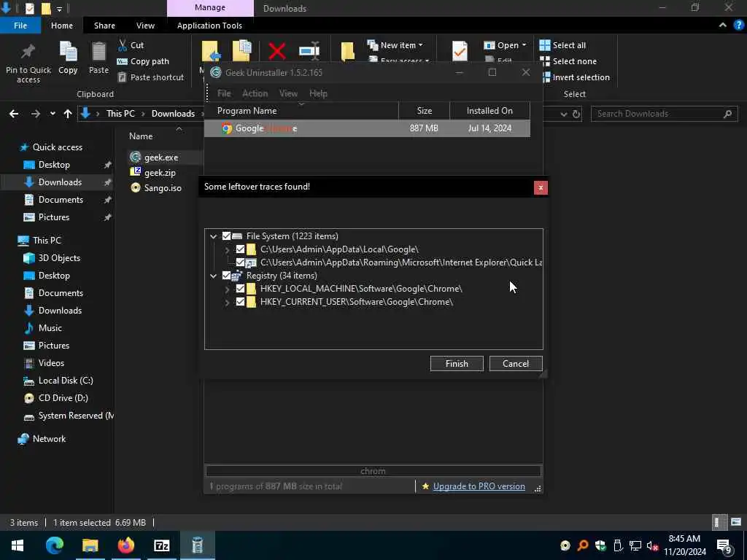
Task: Click Invert selection in ribbon
Action: (x=575, y=77)
